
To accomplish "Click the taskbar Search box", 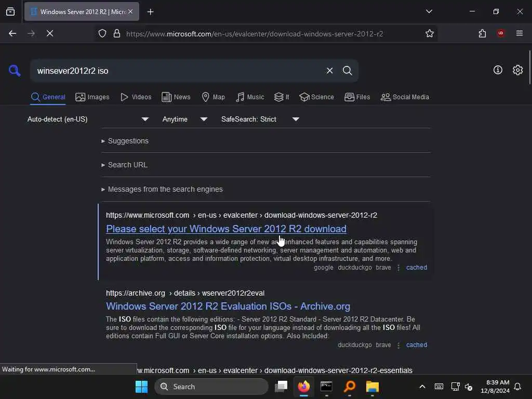I will point(211,387).
